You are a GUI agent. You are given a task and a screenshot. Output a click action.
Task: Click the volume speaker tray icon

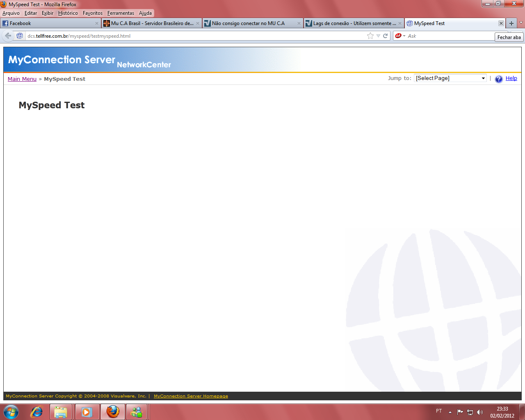click(480, 412)
